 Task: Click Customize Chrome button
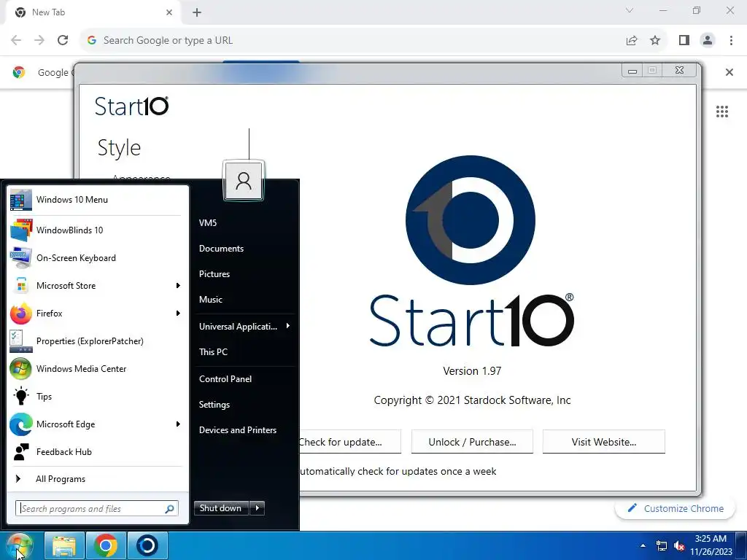coord(676,508)
